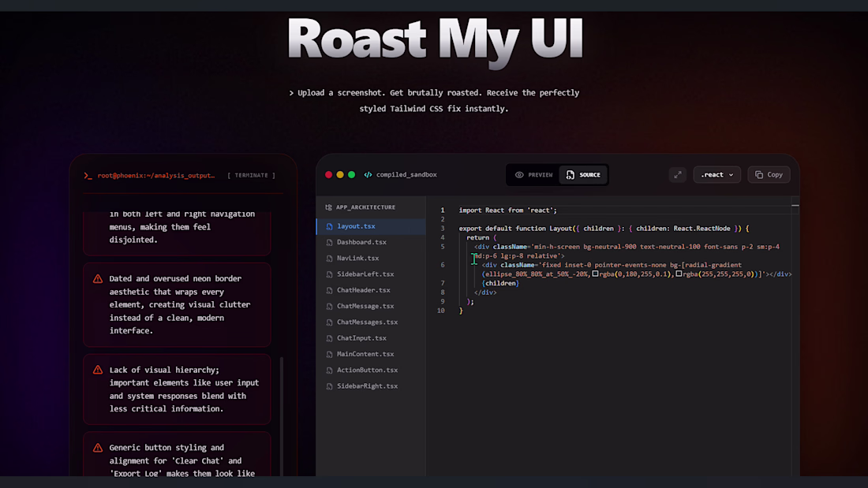Open ChatHeader.tsx in the file list

371,290
